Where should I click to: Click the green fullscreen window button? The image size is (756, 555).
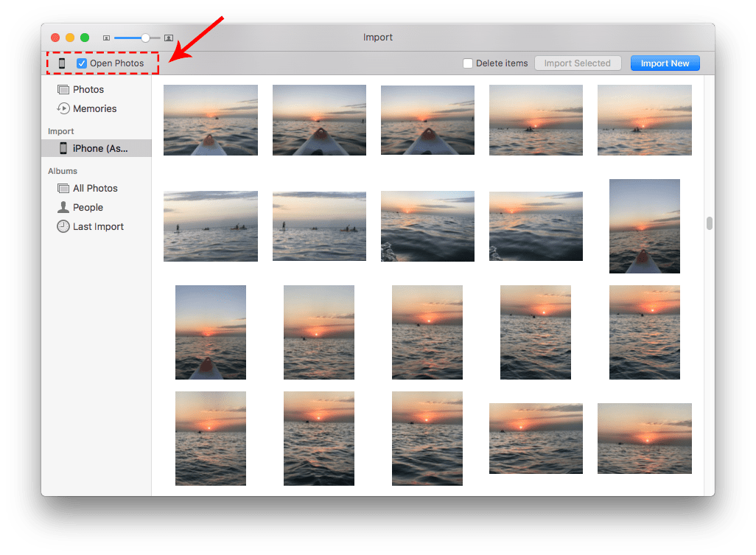pyautogui.click(x=85, y=38)
